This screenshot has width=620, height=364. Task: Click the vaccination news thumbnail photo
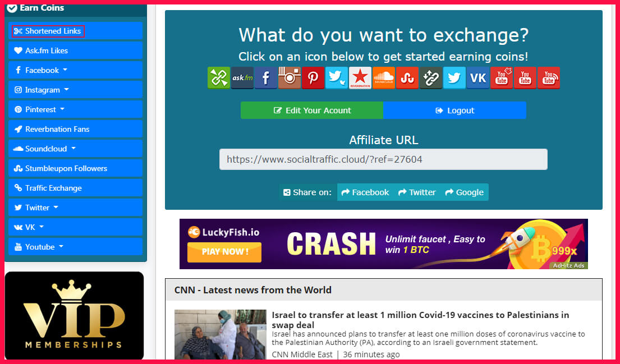[221, 334]
